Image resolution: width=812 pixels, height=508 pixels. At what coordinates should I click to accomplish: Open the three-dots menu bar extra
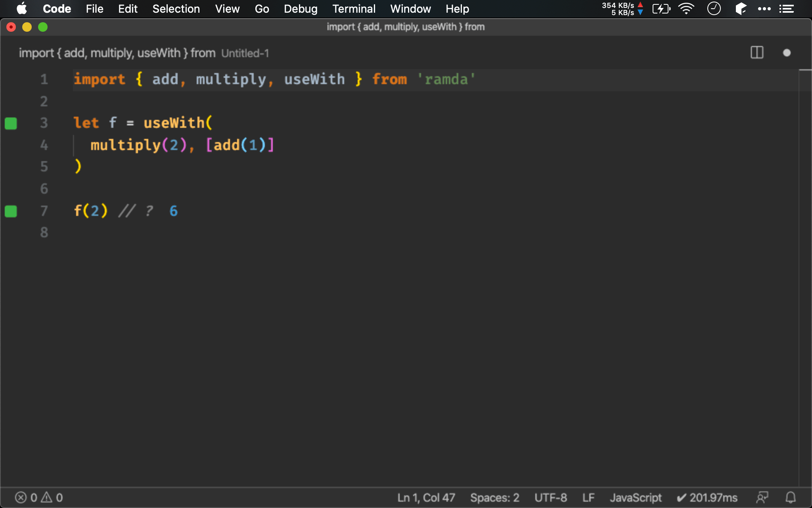(764, 9)
